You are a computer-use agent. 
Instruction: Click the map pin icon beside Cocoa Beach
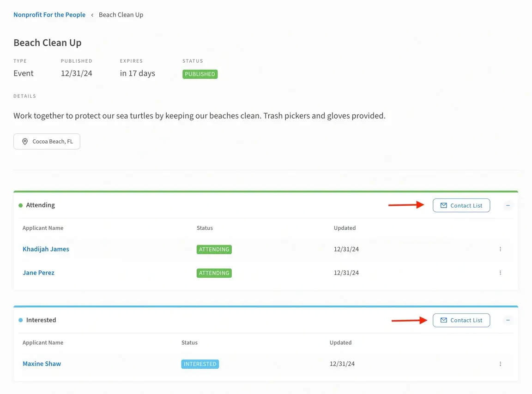(x=25, y=142)
